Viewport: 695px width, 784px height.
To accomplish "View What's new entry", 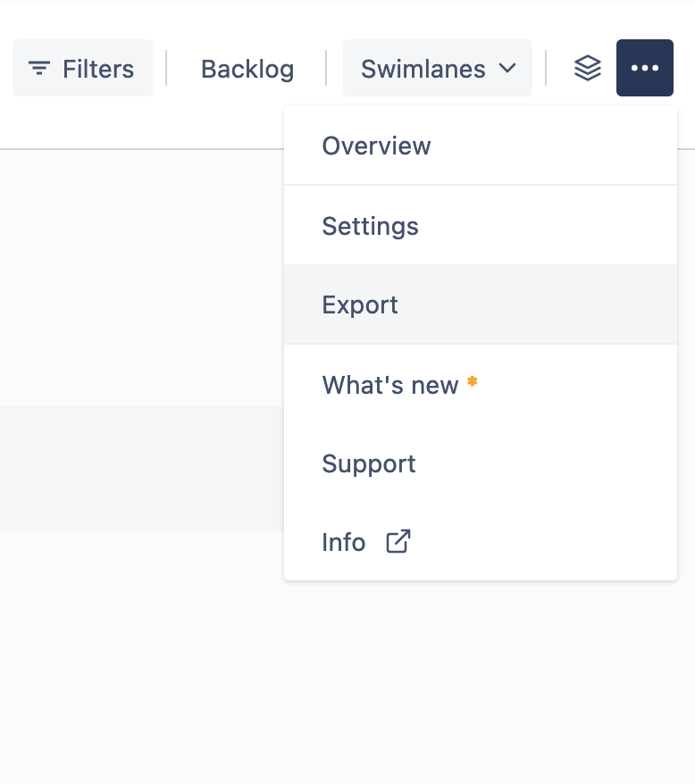I will click(x=481, y=385).
